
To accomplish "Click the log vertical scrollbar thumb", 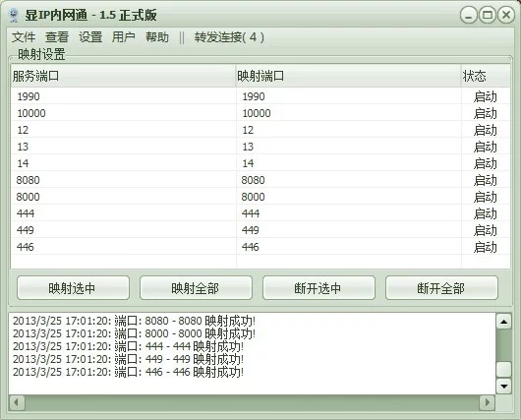I will 503,370.
